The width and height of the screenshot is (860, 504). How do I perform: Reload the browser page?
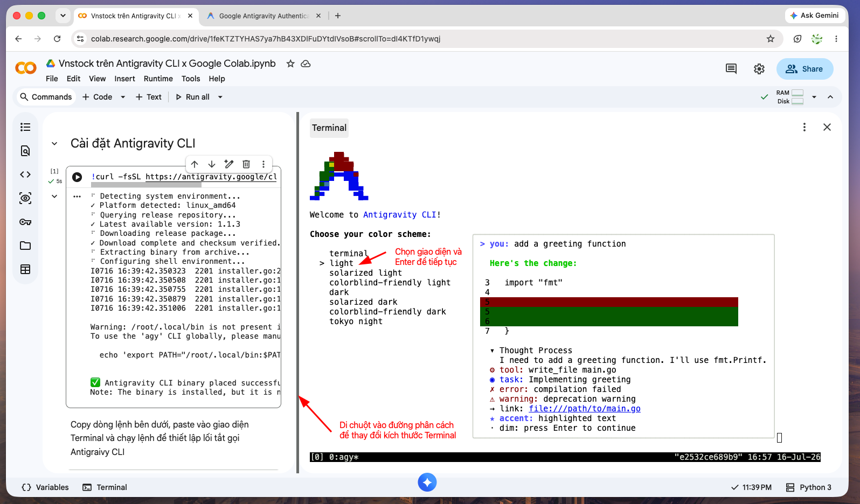pyautogui.click(x=57, y=39)
